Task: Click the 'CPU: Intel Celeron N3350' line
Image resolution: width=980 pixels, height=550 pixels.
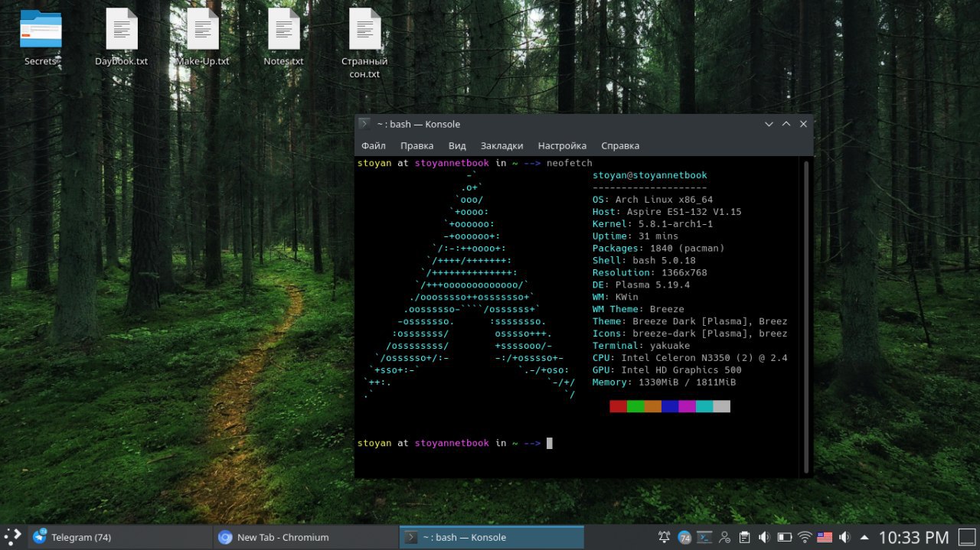Action: (690, 358)
